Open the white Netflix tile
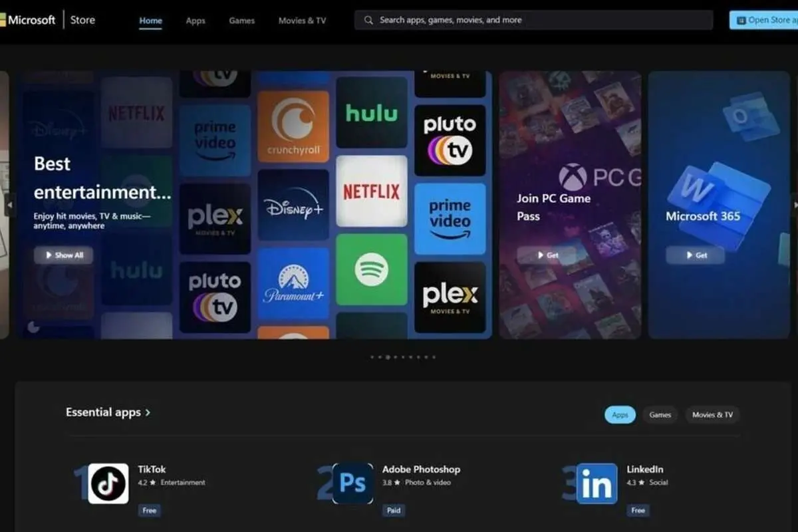 [371, 192]
